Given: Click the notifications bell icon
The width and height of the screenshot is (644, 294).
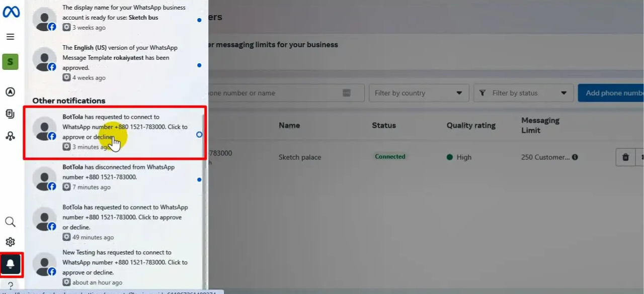Looking at the screenshot, I should (x=10, y=264).
